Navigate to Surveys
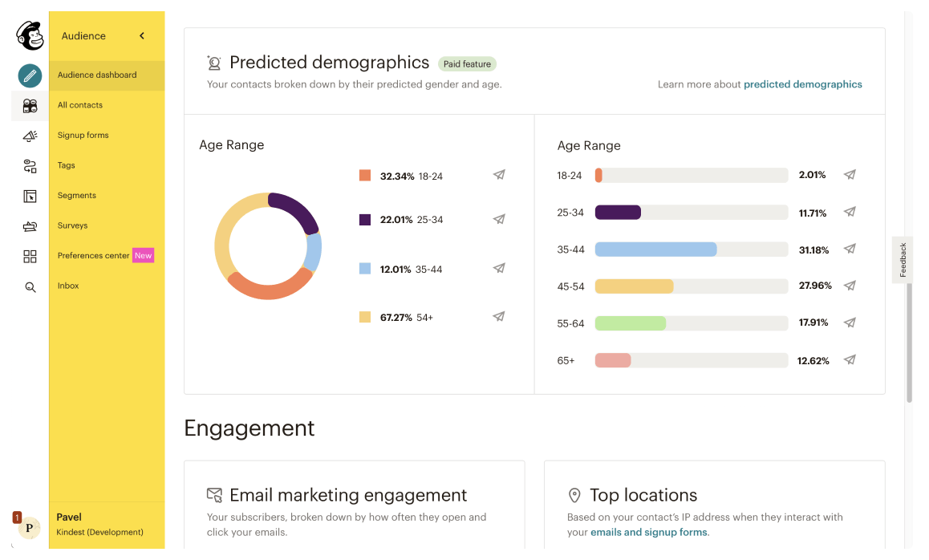 [71, 225]
